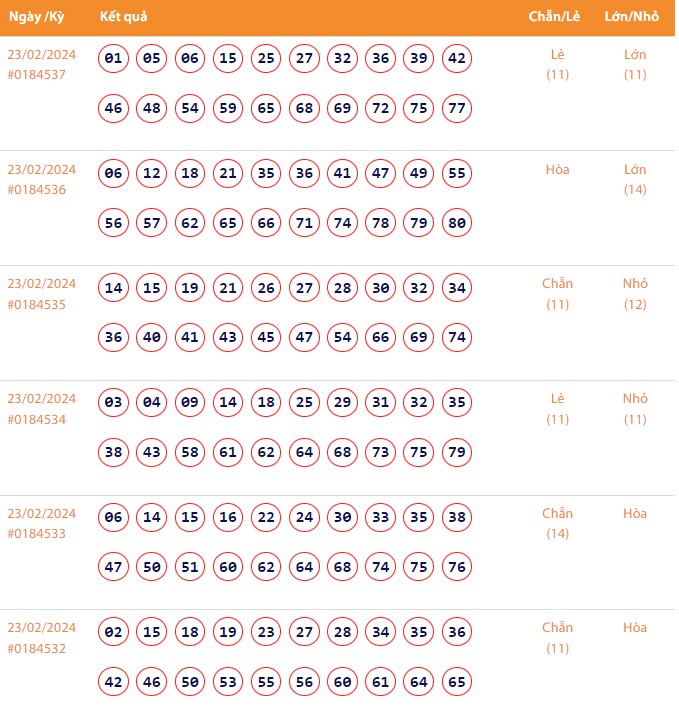
Task: Select ball 80 in draw #0184536
Action: 457,223
